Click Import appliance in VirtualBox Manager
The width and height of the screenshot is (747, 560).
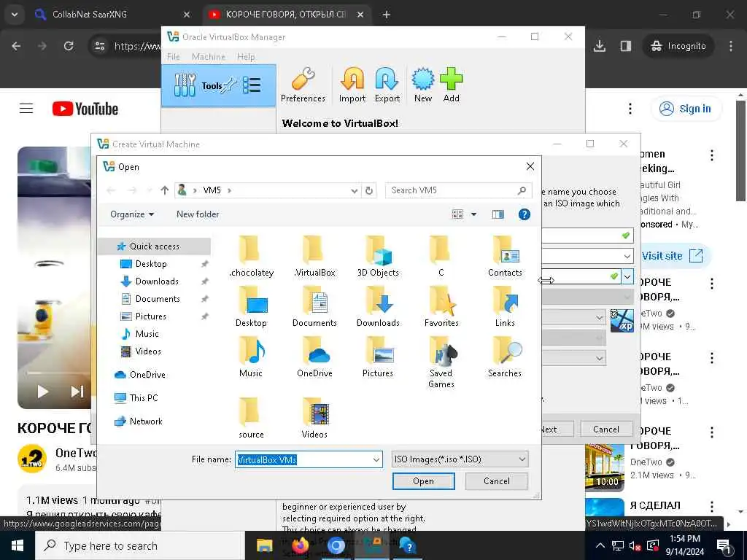coord(352,85)
